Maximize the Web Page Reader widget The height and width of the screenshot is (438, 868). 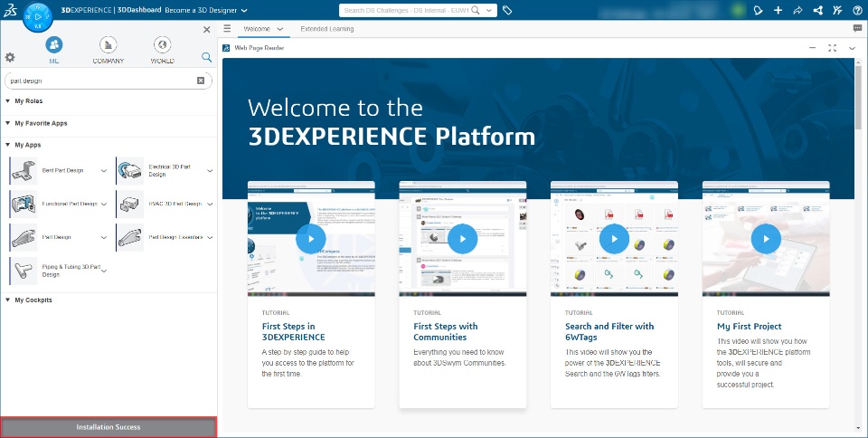pos(832,48)
